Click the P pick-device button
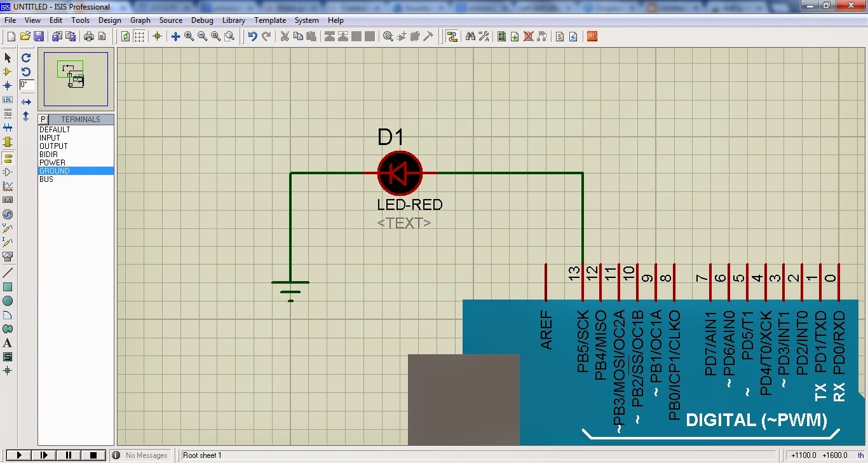The width and height of the screenshot is (868, 463). pos(43,119)
